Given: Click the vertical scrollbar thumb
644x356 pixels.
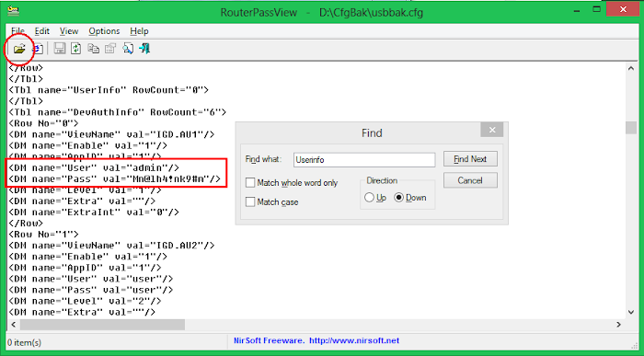Looking at the screenshot, I should point(631,128).
